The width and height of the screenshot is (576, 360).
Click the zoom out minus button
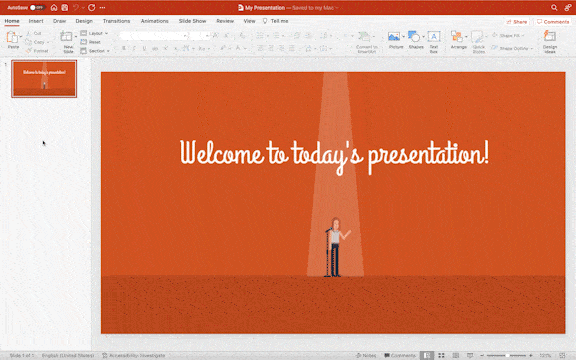pyautogui.click(x=482, y=355)
